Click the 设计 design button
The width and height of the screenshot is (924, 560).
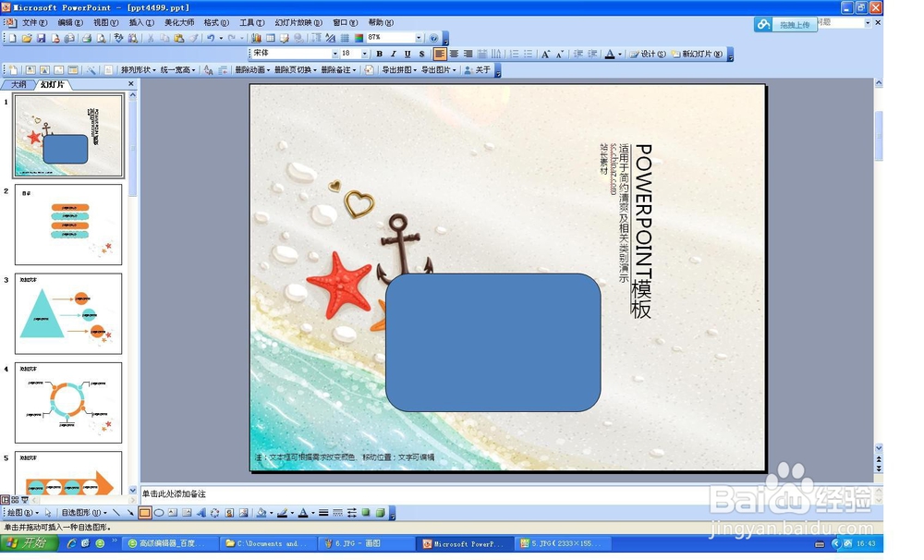648,54
